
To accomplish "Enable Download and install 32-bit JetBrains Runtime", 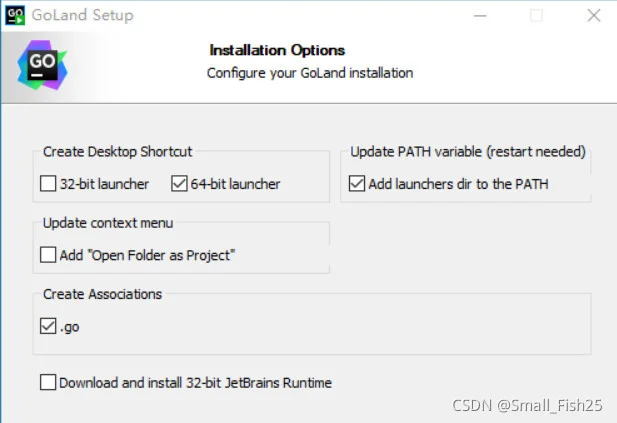I will (48, 382).
